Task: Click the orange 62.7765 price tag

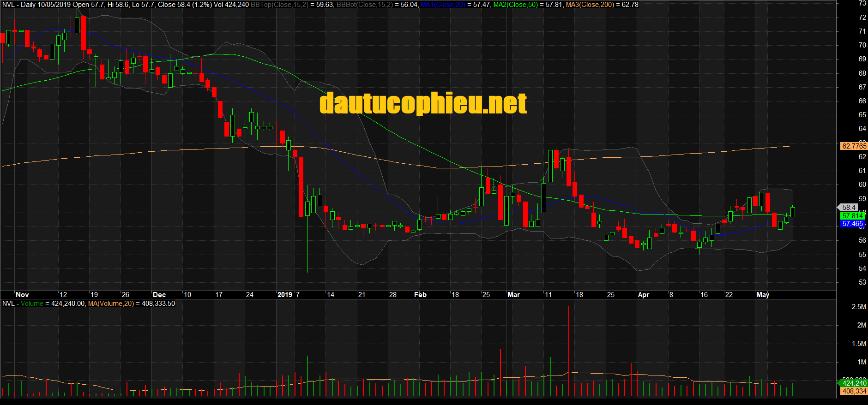Action: point(854,146)
